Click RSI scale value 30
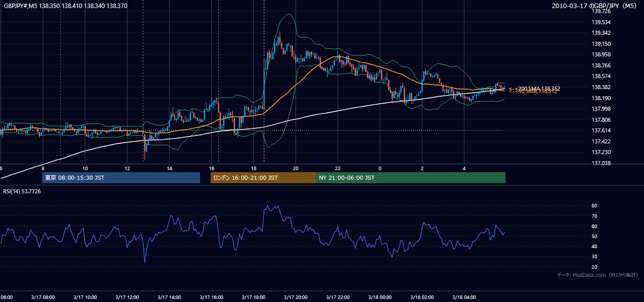Image resolution: width=644 pixels, height=302 pixels. click(594, 257)
